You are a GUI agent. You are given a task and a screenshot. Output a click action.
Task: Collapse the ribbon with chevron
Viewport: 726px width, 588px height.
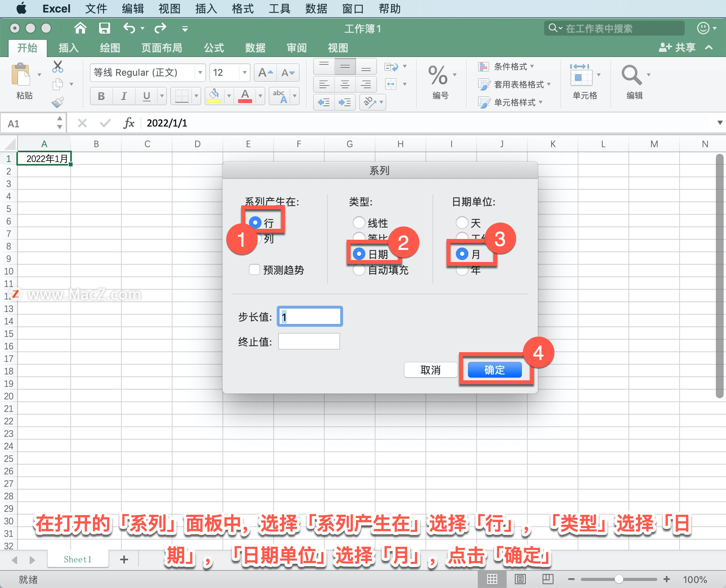pos(709,48)
